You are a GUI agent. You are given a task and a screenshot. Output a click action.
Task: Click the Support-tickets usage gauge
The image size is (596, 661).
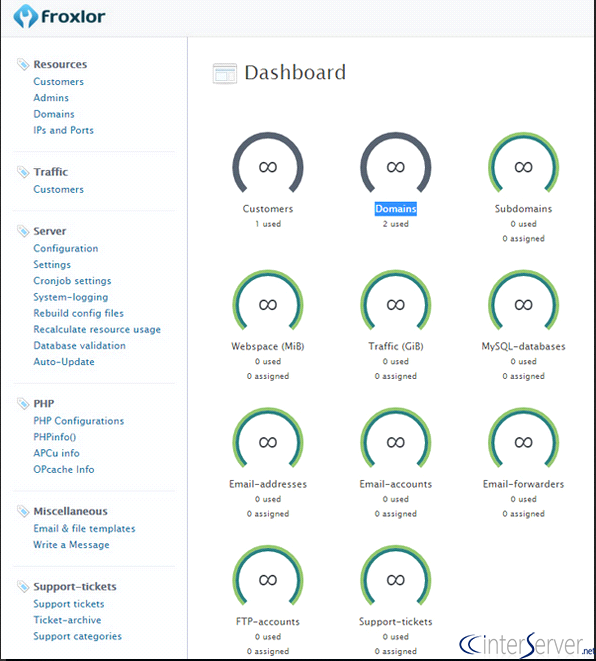click(395, 577)
